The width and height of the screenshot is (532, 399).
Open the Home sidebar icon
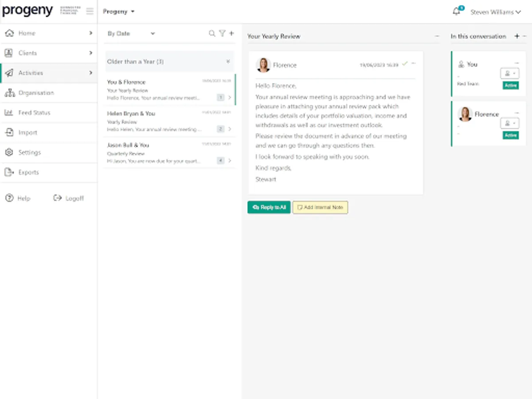(x=10, y=33)
